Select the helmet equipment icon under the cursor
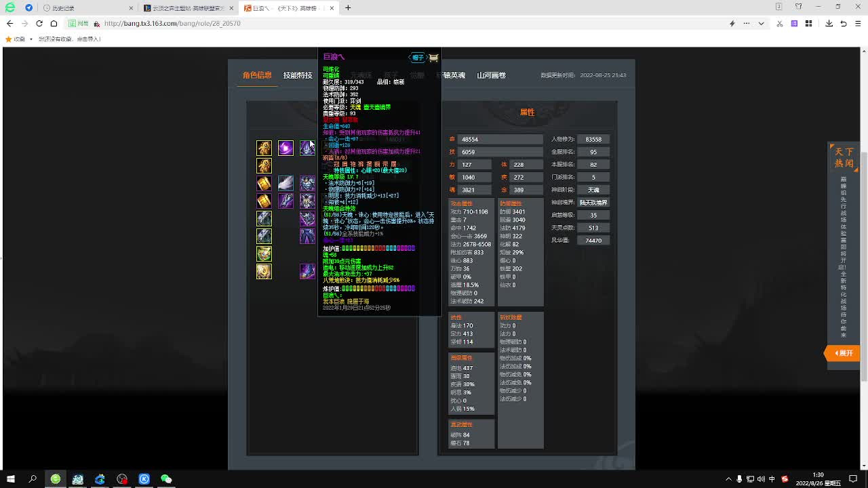Viewport: 868px width, 488px height. [x=307, y=148]
